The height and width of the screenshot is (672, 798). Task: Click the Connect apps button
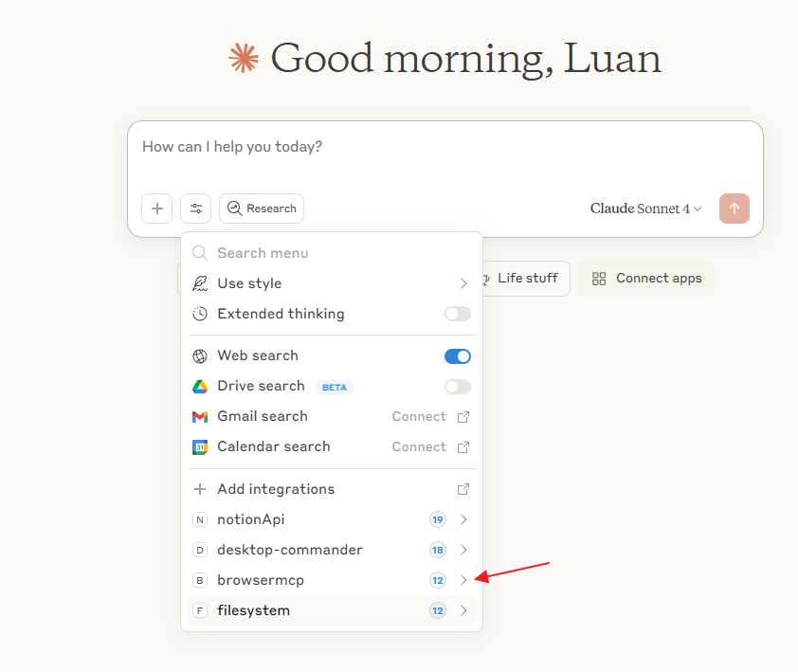tap(645, 279)
